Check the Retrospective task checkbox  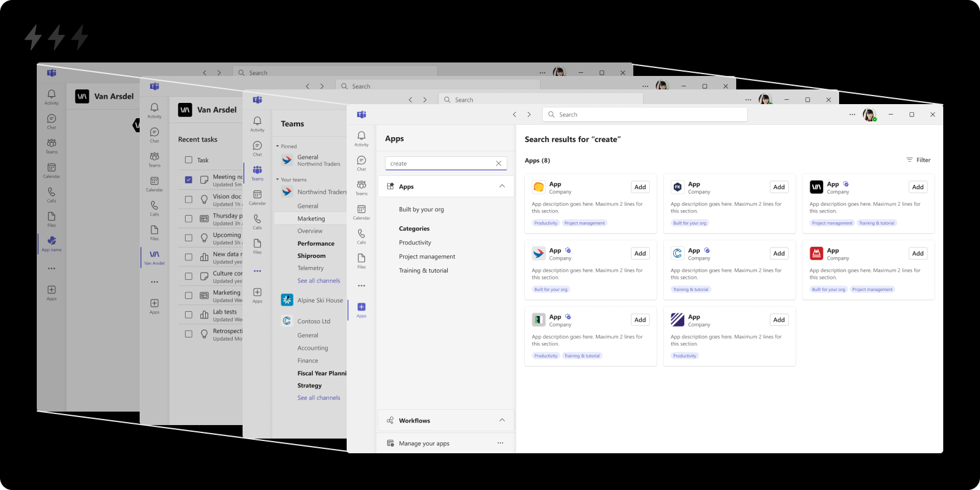189,334
